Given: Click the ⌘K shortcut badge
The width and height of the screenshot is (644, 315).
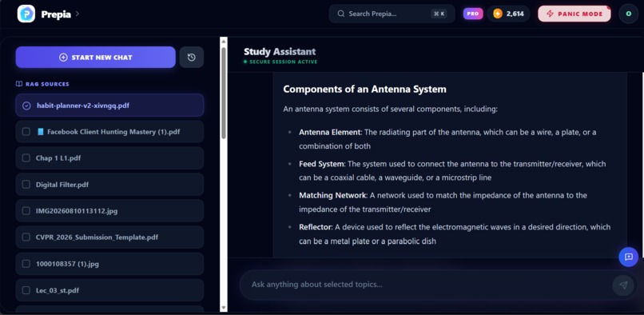Looking at the screenshot, I should [439, 14].
